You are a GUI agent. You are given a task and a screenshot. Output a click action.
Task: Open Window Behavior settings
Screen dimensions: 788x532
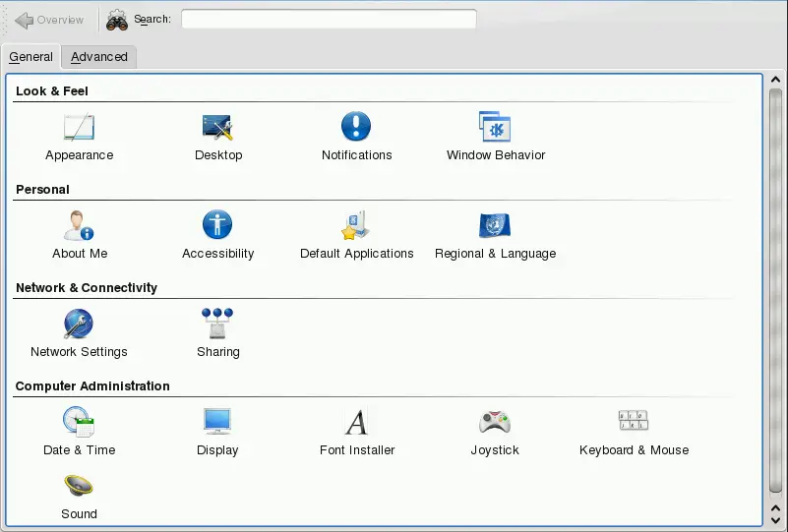click(495, 128)
